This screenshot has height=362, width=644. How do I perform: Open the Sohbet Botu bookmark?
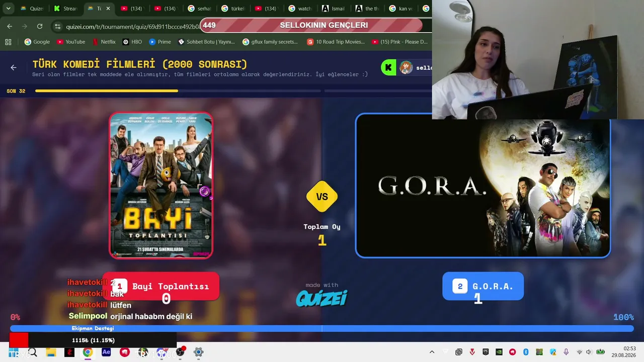tap(206, 42)
